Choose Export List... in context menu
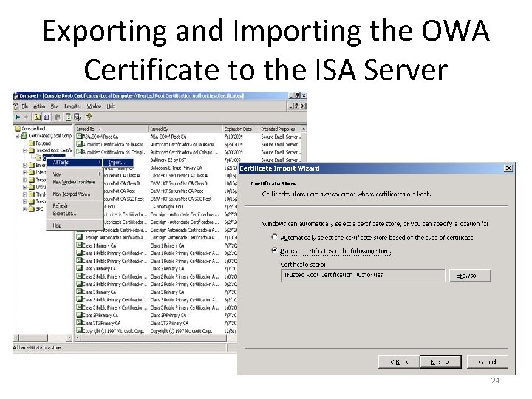This screenshot has width=532, height=399. [x=75, y=214]
